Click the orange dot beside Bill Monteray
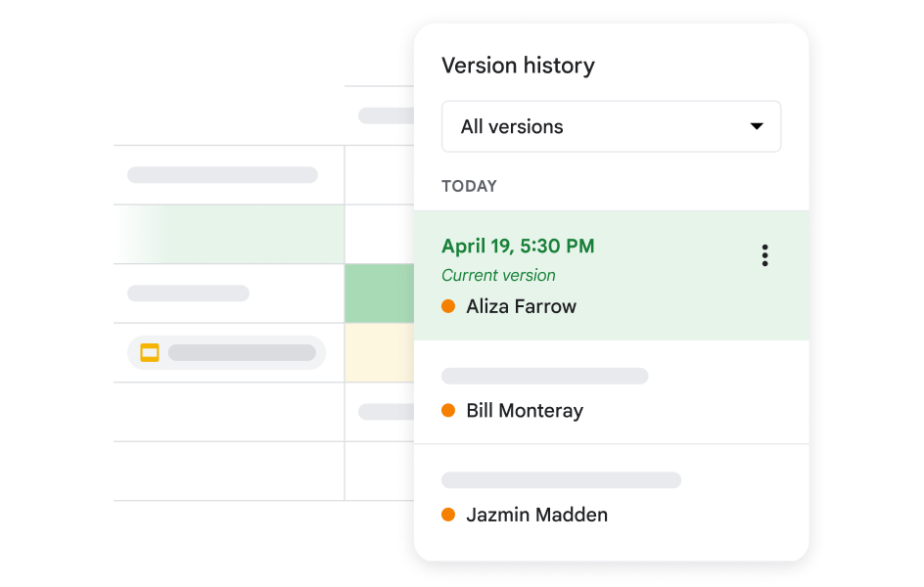Image resolution: width=924 pixels, height=587 pixels. tap(448, 411)
